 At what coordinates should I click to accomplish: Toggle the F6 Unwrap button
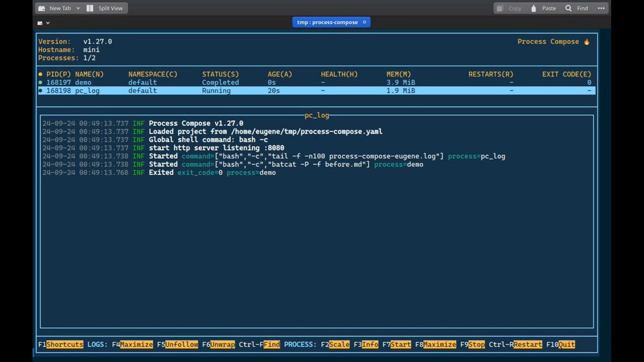(x=218, y=344)
